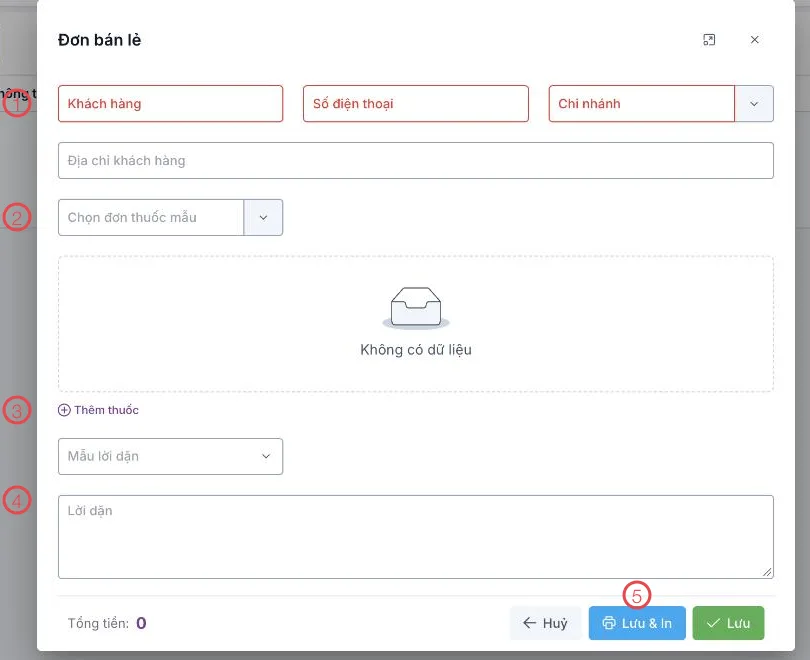Click the fullscreen expand icon in dialog header
Screen dimensions: 810x660
[709, 40]
